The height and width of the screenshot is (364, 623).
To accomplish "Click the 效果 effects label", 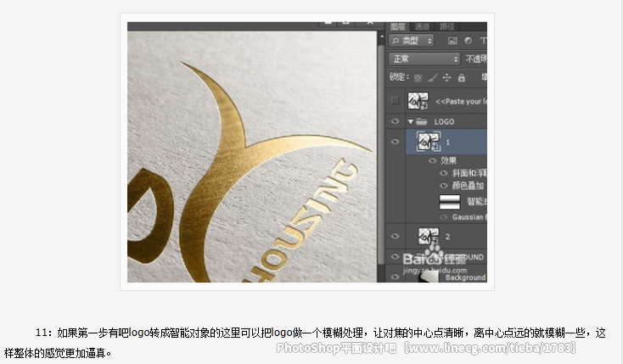I will point(448,160).
